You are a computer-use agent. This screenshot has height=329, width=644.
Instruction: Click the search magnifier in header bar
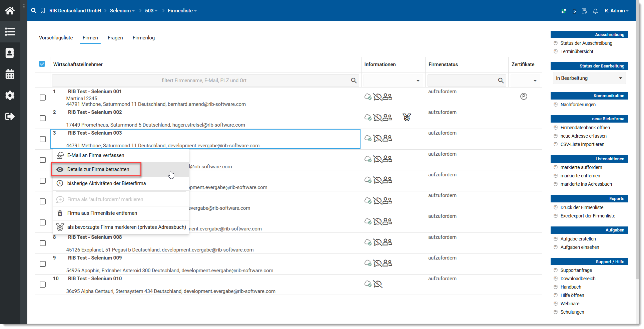34,11
